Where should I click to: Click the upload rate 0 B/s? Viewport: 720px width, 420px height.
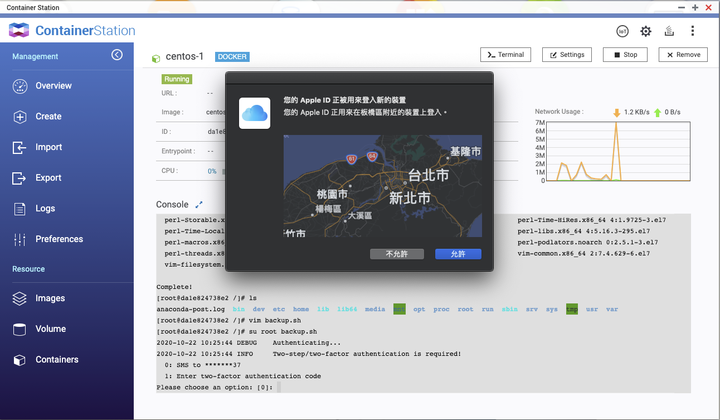(x=672, y=112)
